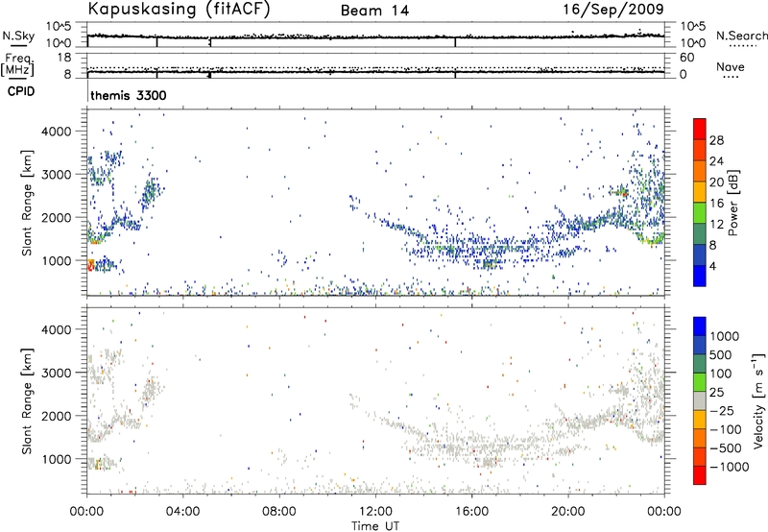Viewport: 768px width, 532px height.
Task: Click the 12:00 time tick label
Action: (375, 512)
